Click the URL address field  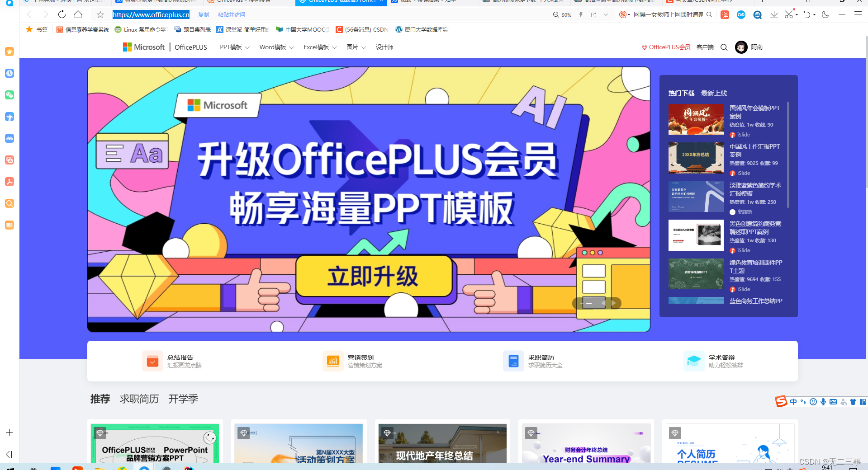[151, 14]
